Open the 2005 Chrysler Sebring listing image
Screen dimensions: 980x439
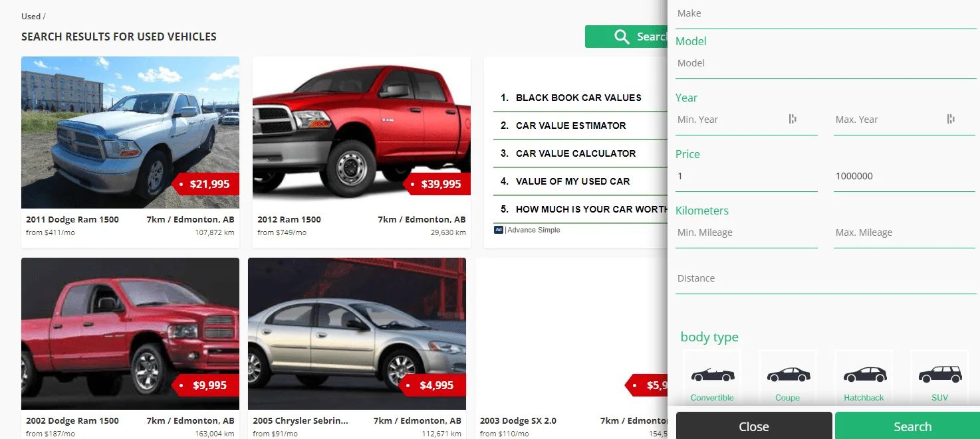coord(357,333)
